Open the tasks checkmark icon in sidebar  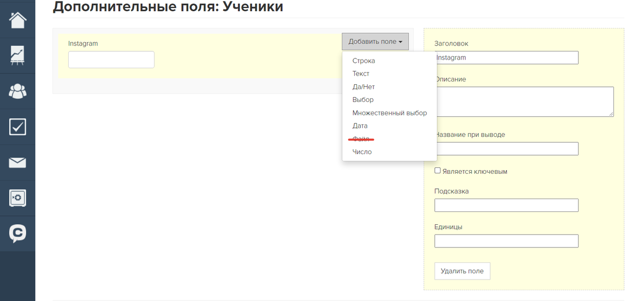(x=18, y=127)
